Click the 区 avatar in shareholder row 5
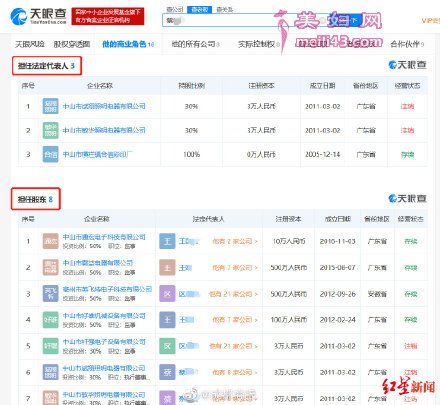440x405 pixels. (x=167, y=346)
